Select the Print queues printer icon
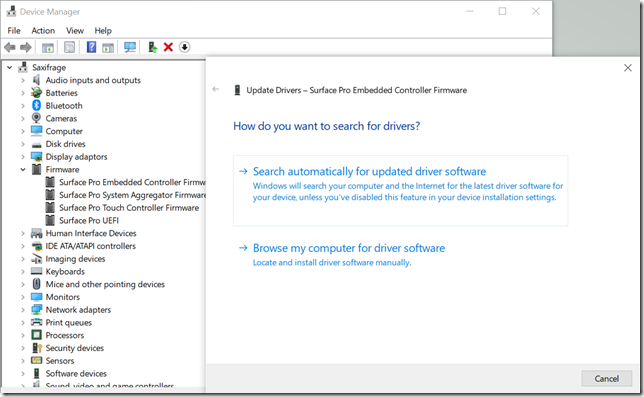Image resolution: width=644 pixels, height=397 pixels. point(37,322)
